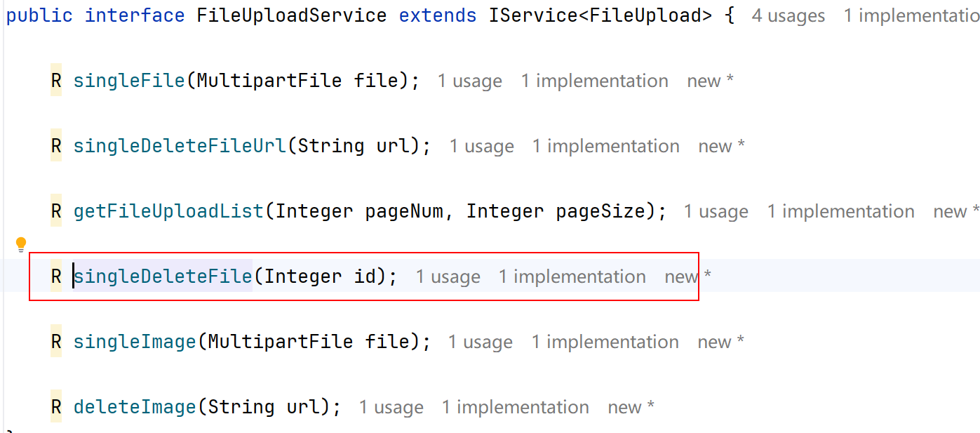The image size is (980, 433).
Task: Open usages hint for singleFile method
Action: [469, 81]
